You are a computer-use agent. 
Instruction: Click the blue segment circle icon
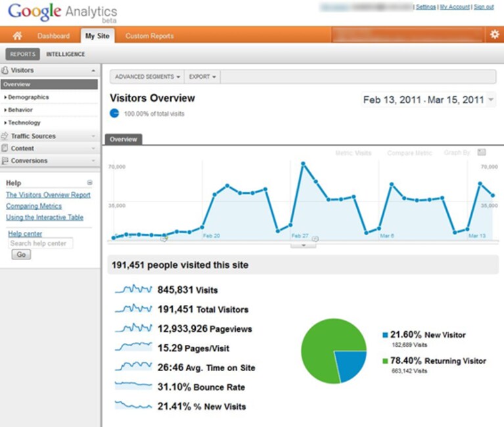click(x=114, y=114)
